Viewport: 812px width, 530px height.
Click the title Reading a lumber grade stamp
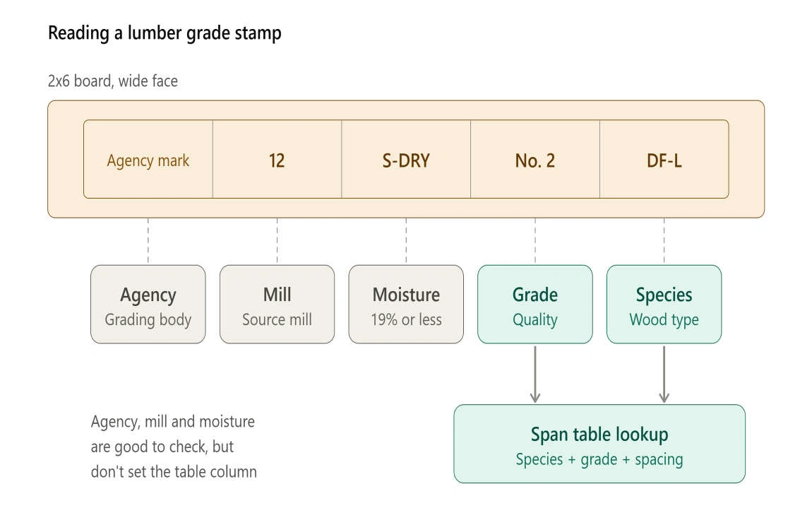(165, 33)
